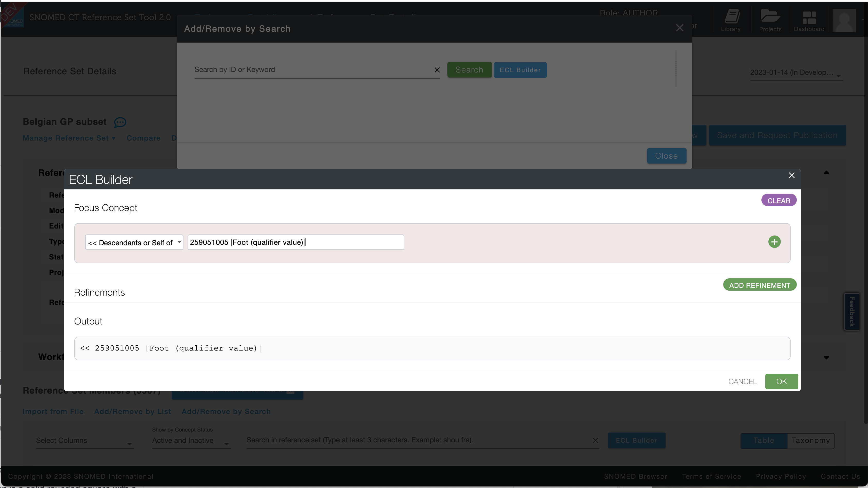Image resolution: width=868 pixels, height=488 pixels.
Task: Close the Add/Remove by Search dialog X
Action: [680, 28]
